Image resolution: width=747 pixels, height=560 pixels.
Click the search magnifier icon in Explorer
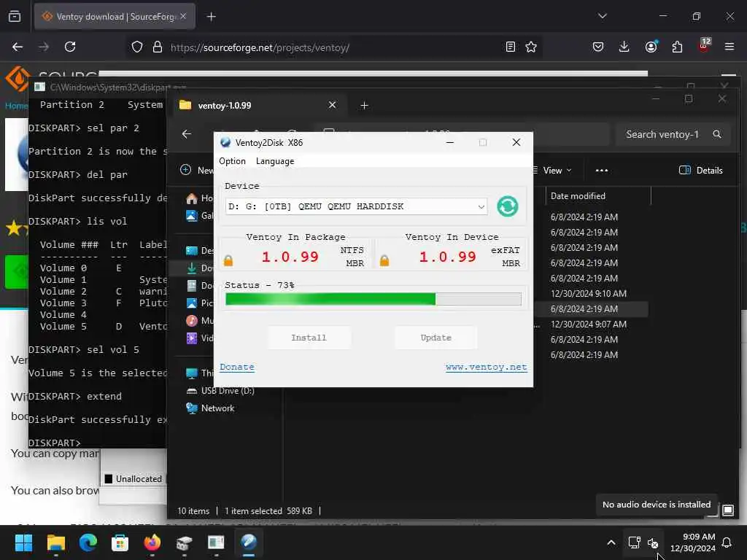click(717, 134)
